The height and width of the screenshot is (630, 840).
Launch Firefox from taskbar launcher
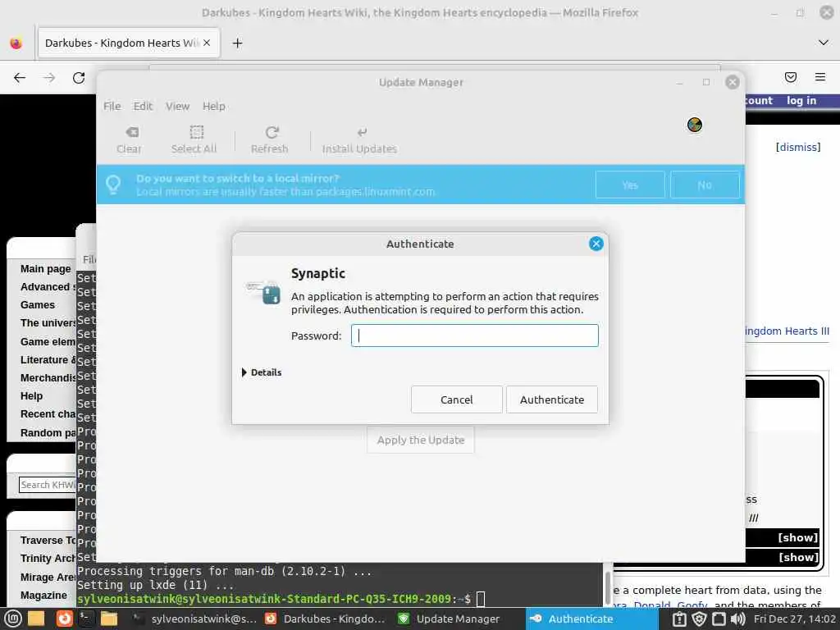65,619
